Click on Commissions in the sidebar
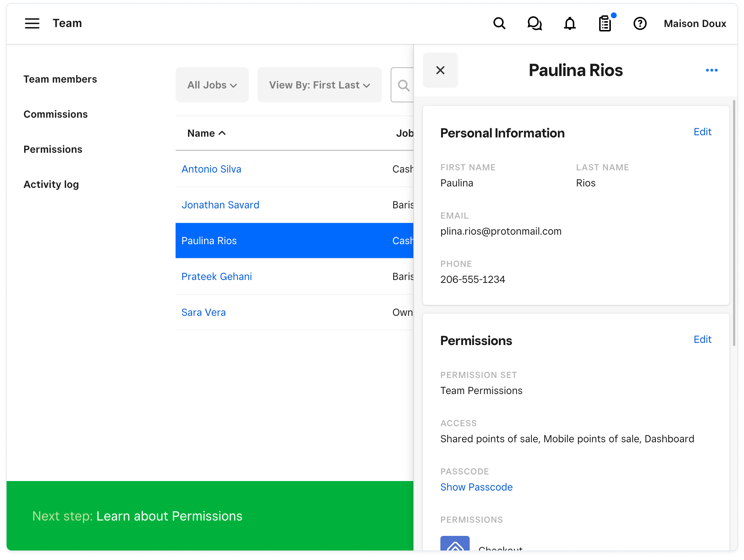 56,114
